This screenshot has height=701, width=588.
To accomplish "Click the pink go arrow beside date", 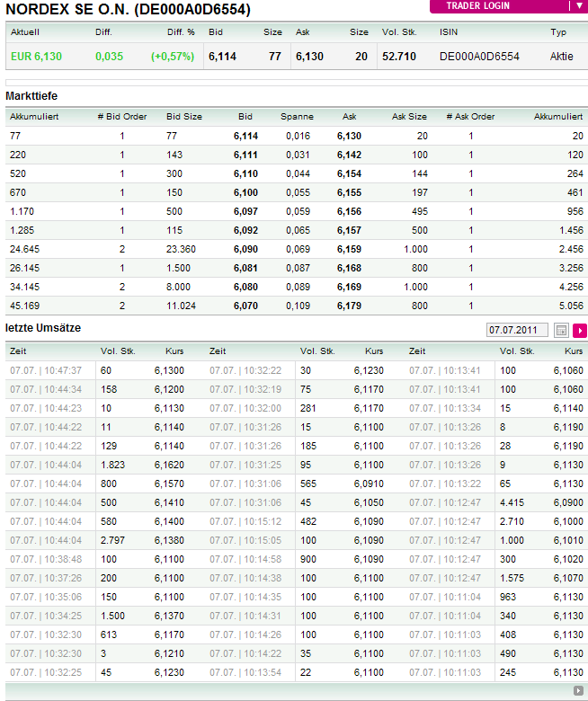I will pos(580,331).
